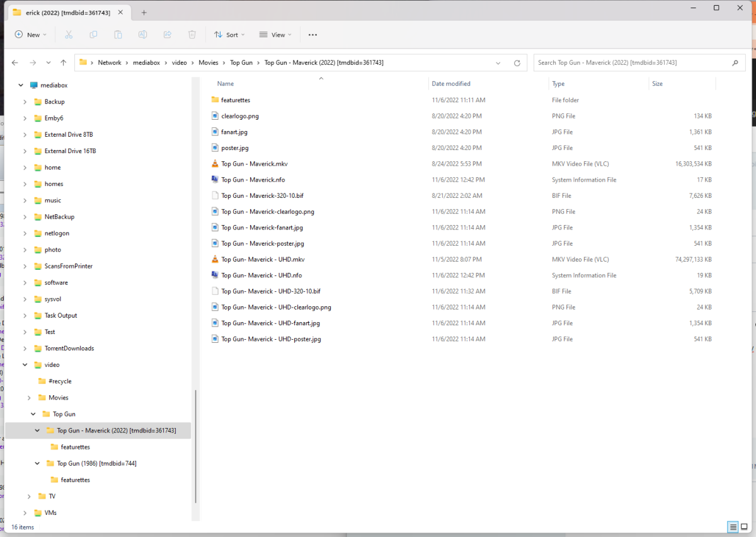Delete the selection with the trash icon

click(x=192, y=35)
